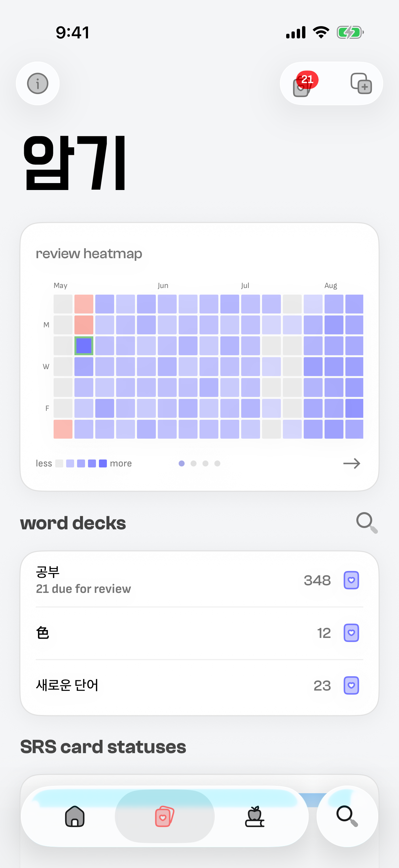The height and width of the screenshot is (868, 399).
Task: Tap the 12 card count
Action: point(324,633)
